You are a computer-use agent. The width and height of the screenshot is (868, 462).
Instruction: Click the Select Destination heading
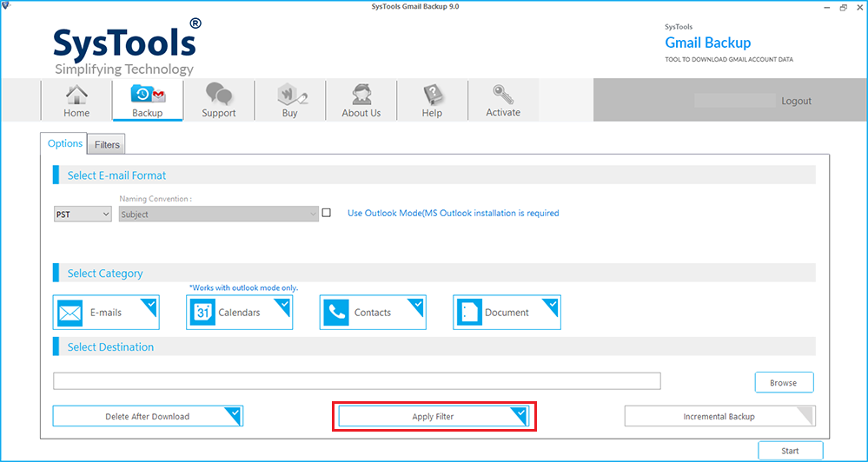coord(110,347)
